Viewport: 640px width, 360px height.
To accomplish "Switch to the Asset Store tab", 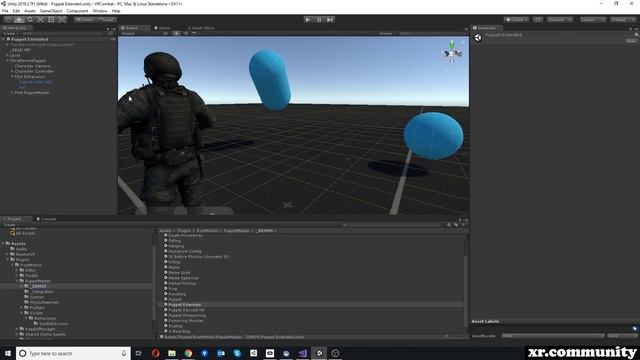I will [201, 28].
